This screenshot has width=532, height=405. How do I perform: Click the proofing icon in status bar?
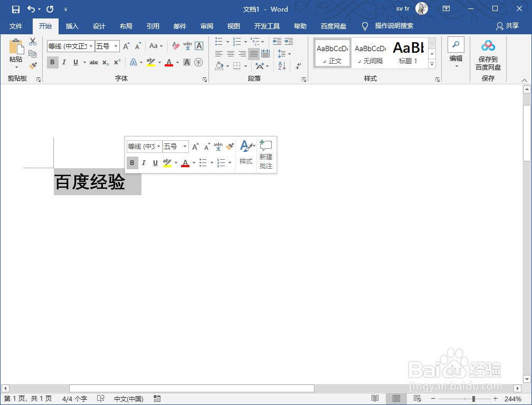(x=100, y=399)
